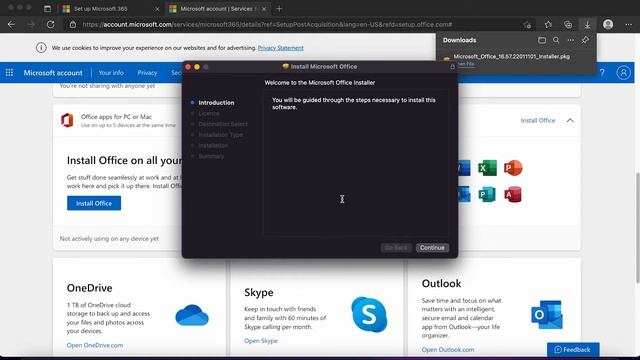Click the Access app icon

click(x=513, y=194)
